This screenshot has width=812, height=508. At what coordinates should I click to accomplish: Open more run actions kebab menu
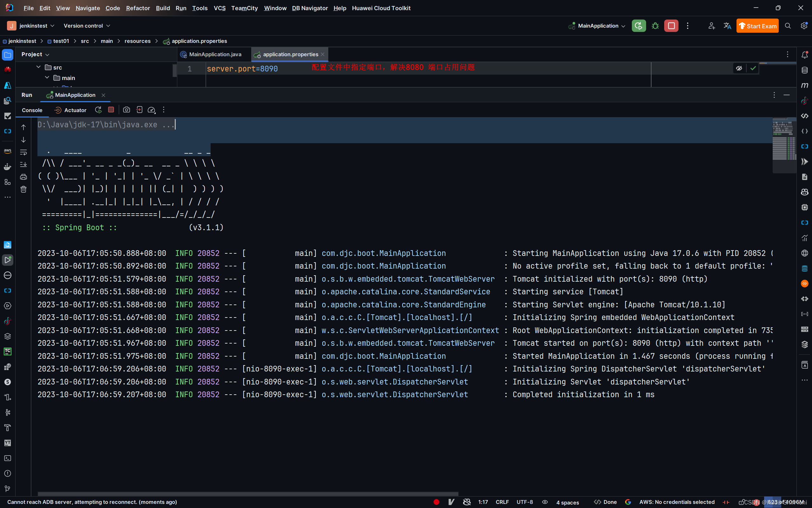(x=688, y=26)
